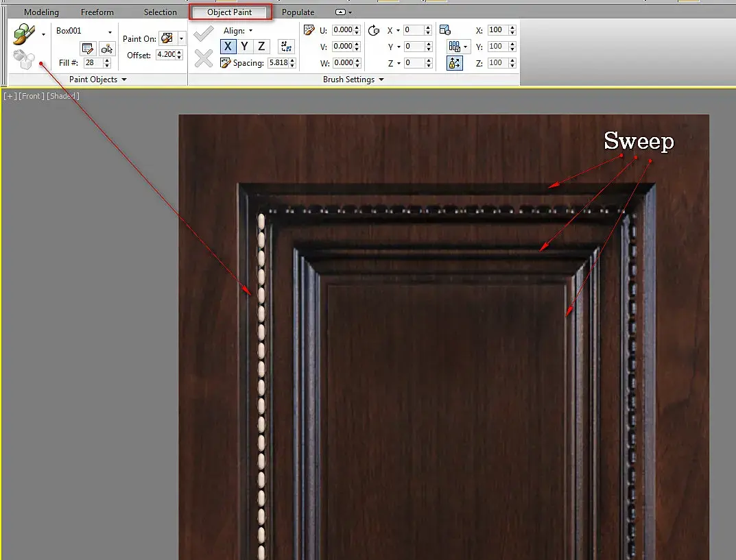Screen dimensions: 736x560
Task: Switch to the Freeform ribbon tab
Action: click(x=97, y=12)
